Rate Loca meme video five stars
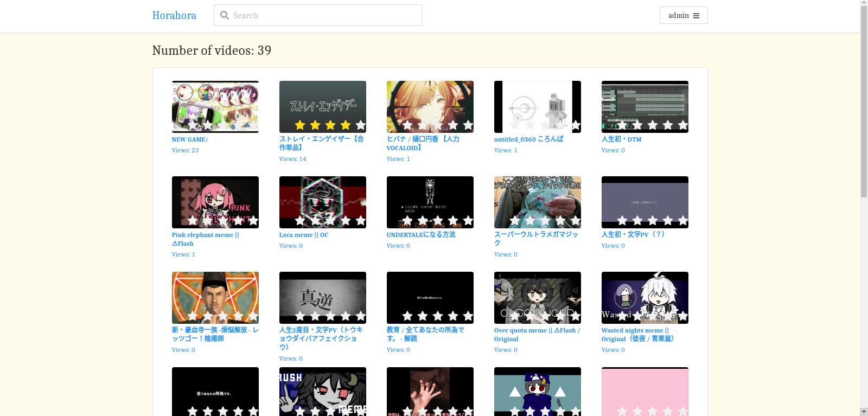 point(361,221)
